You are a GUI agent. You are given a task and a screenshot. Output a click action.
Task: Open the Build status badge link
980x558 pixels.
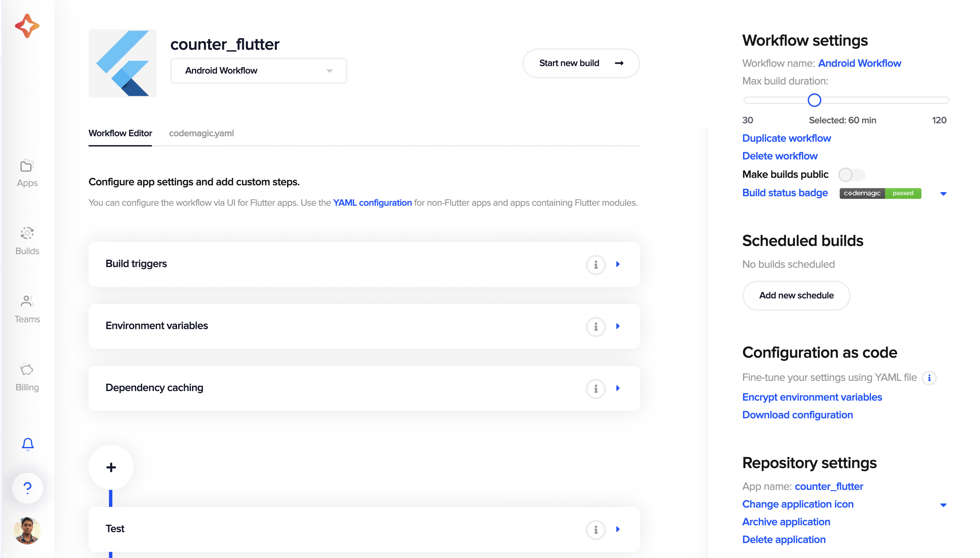pyautogui.click(x=785, y=193)
